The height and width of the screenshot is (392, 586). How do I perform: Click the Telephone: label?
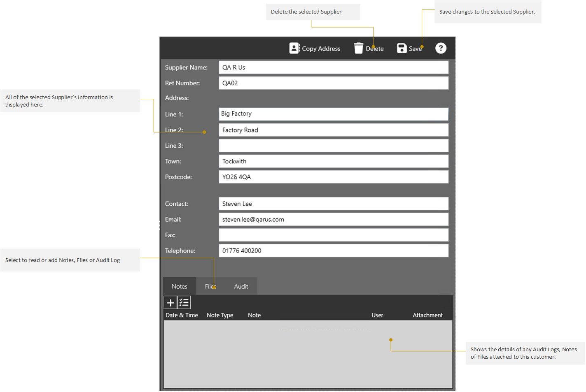180,251
